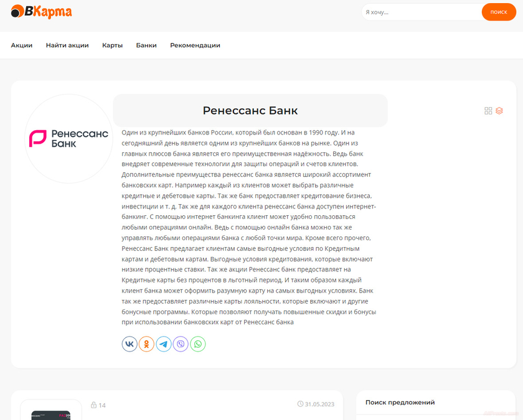This screenshot has width=523, height=420.
Task: Open the Акции menu item
Action: pos(22,45)
